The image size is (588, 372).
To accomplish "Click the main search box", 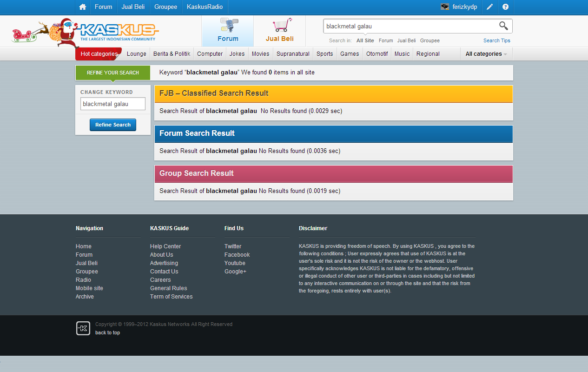I will coord(410,26).
